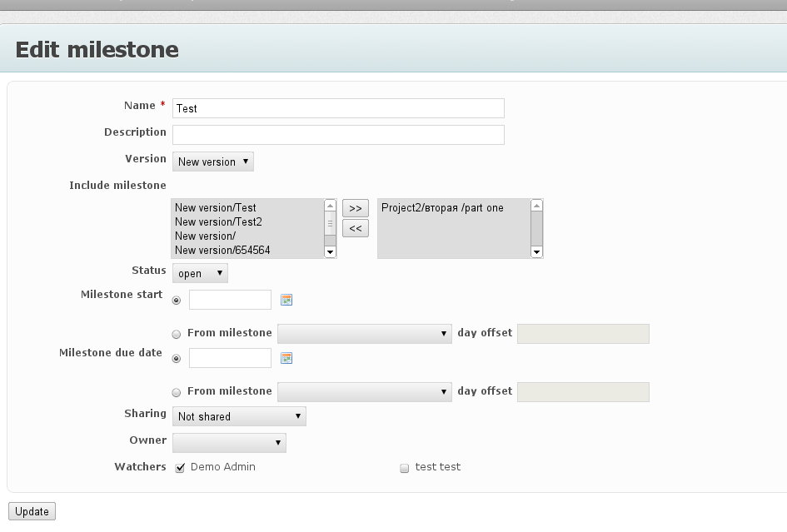Open the Status dropdown showing open
The height and width of the screenshot is (532, 787).
click(200, 274)
